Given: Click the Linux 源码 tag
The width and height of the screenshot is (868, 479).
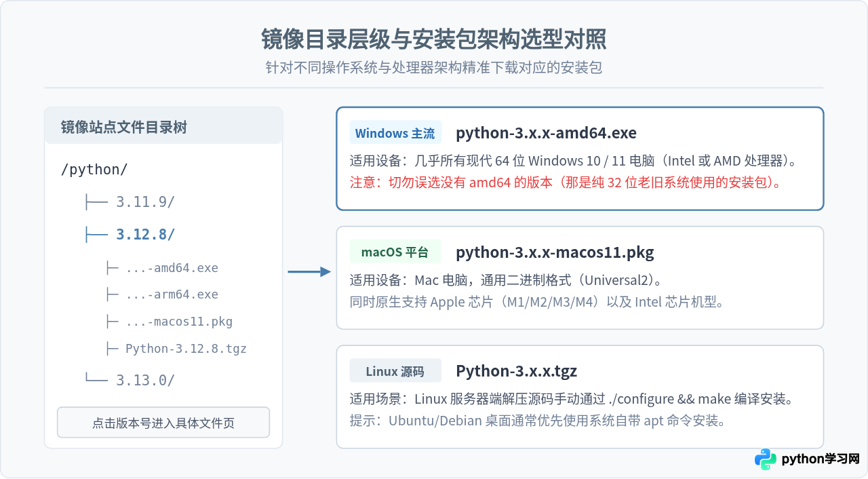Looking at the screenshot, I should pyautogui.click(x=395, y=371).
